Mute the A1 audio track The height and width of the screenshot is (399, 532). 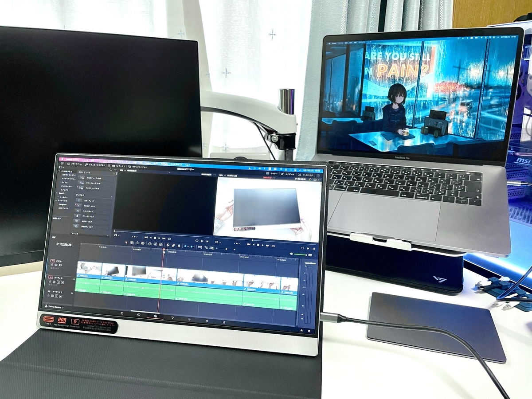(x=63, y=282)
